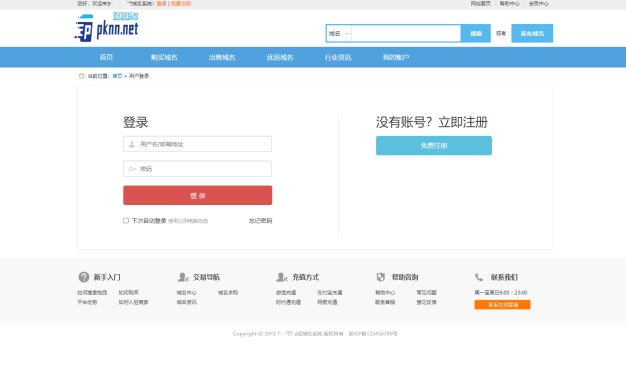
Task: Open the 帮助中心 link in the footer
Action: coord(385,293)
